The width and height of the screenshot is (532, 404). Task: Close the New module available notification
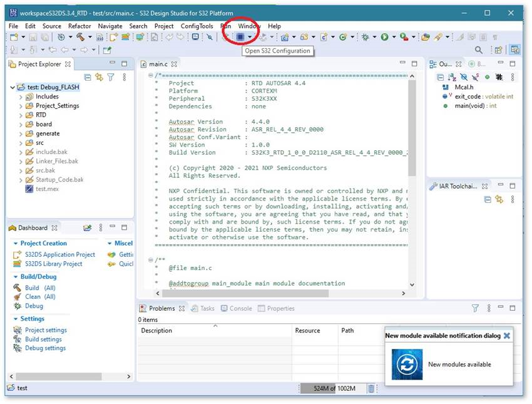[x=507, y=336]
